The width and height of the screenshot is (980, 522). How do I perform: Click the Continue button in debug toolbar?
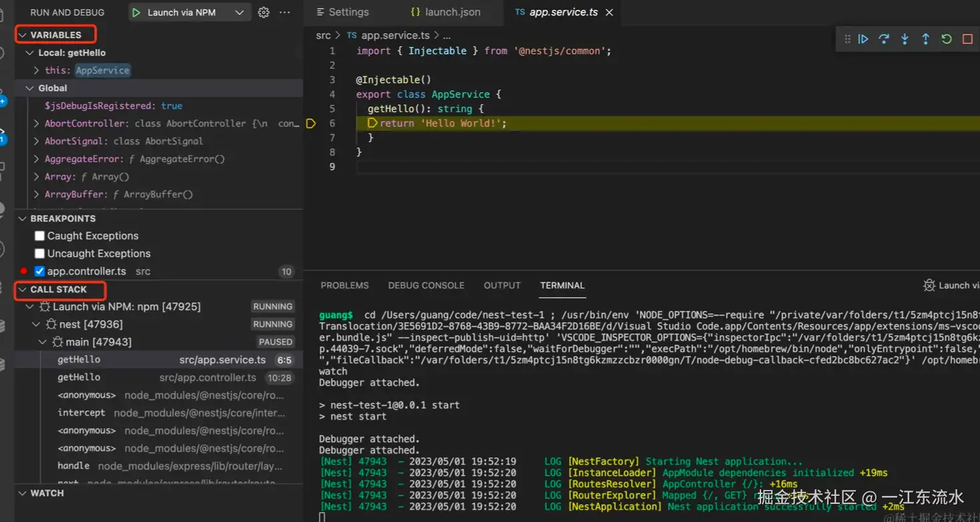[x=863, y=39]
